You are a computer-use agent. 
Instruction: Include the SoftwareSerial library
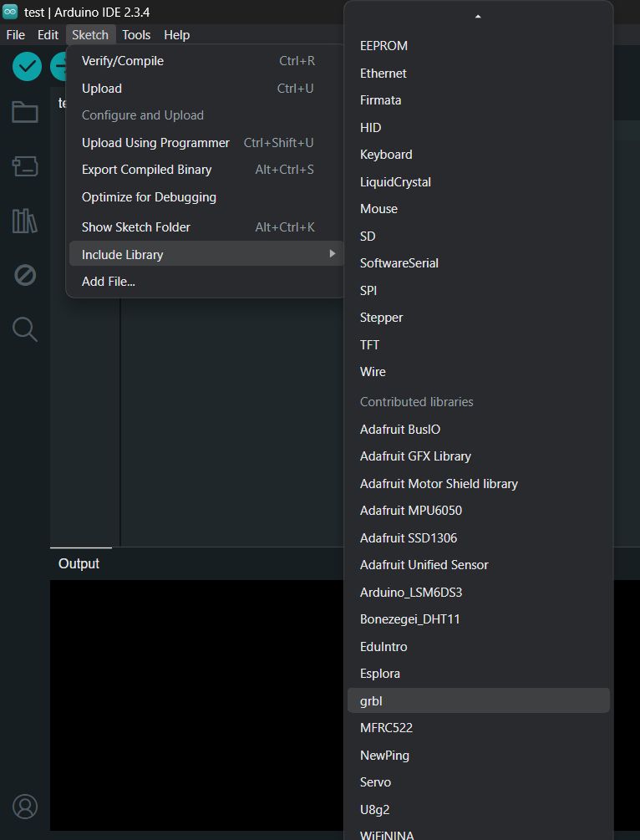pyautogui.click(x=478, y=263)
